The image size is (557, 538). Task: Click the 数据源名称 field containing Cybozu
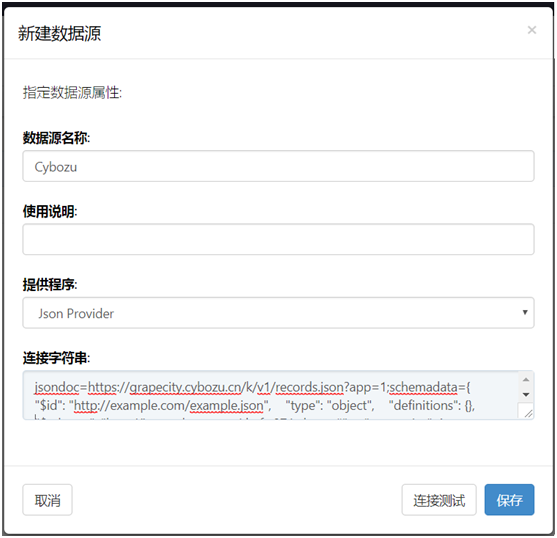point(278,166)
